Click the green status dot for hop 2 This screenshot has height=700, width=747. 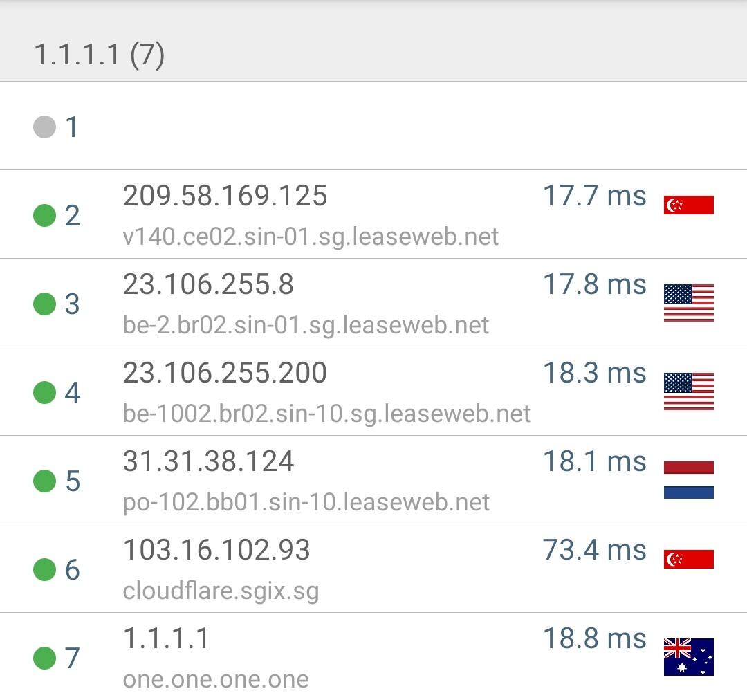click(44, 215)
